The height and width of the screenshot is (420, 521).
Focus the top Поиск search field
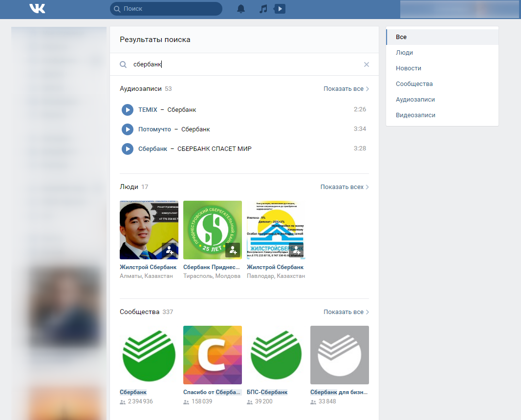pos(166,9)
